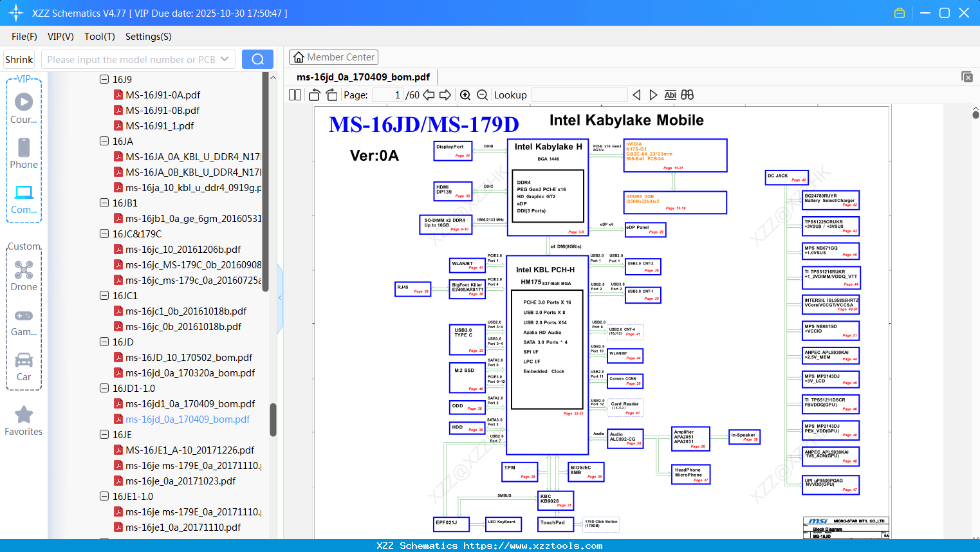Viewport: 980px width, 552px height.
Task: Collapse the 16JB1 folder
Action: [x=104, y=203]
